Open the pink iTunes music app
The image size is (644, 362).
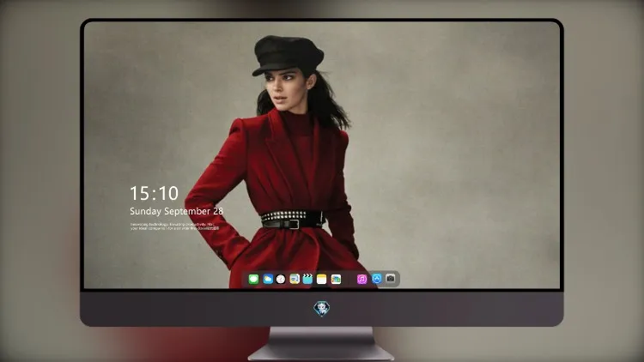[361, 279]
